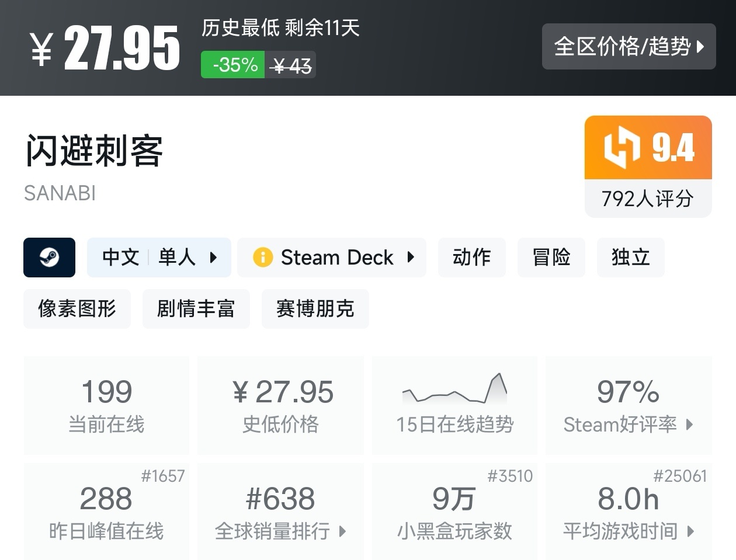This screenshot has height=560, width=736.
Task: Click the 独立 tag
Action: (630, 257)
